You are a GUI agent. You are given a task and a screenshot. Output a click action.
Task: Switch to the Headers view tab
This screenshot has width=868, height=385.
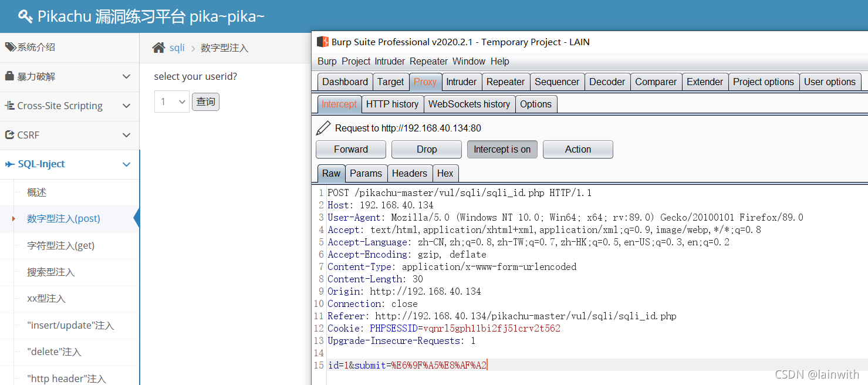[x=410, y=173]
